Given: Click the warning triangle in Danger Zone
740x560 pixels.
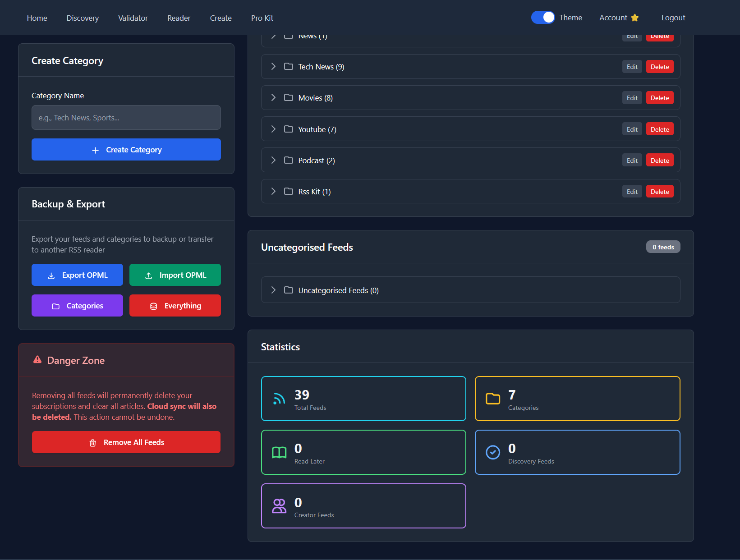Looking at the screenshot, I should click(37, 359).
